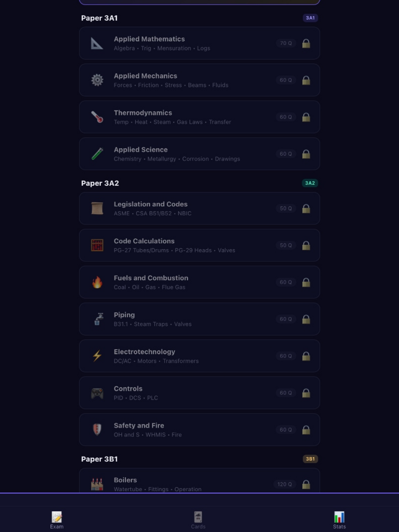Image resolution: width=399 pixels, height=532 pixels.
Task: Click the green 3A2 paper badge
Action: 310,183
